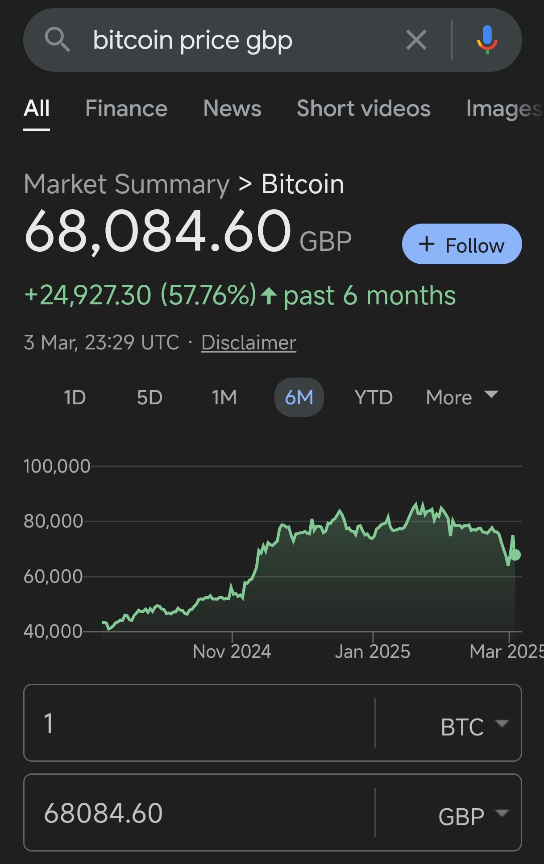Open the GBP currency dropdown

click(473, 816)
